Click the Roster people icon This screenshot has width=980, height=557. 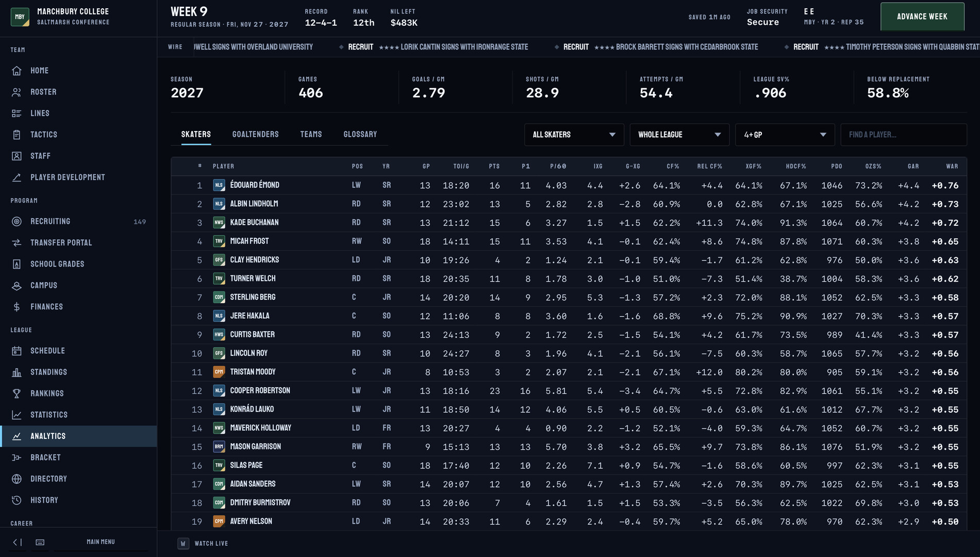[16, 92]
